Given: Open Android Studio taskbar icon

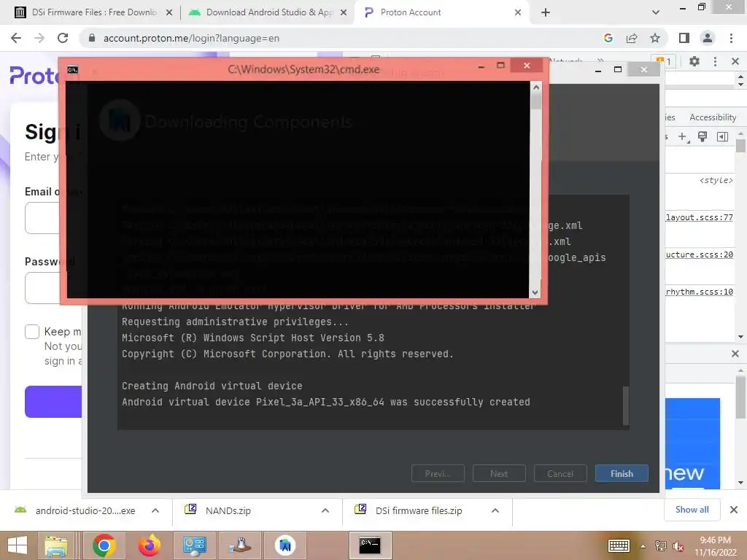Looking at the screenshot, I should click(x=285, y=545).
